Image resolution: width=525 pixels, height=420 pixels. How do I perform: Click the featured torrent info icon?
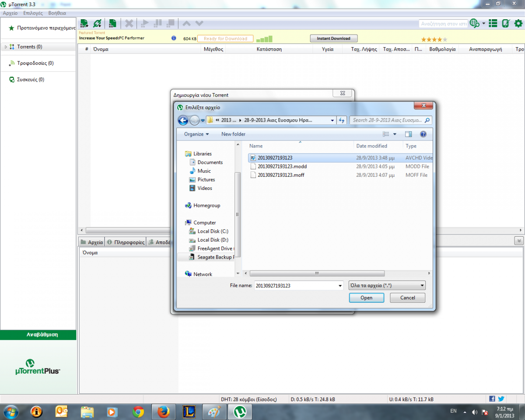174,38
